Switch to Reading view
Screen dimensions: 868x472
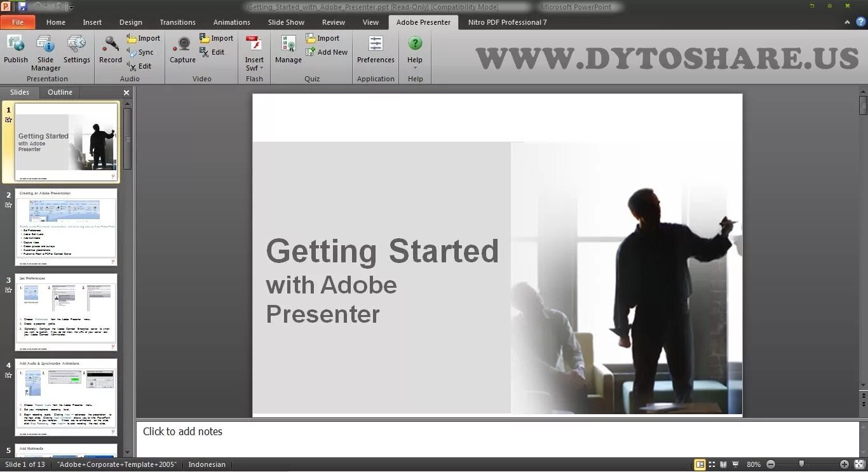click(x=724, y=464)
